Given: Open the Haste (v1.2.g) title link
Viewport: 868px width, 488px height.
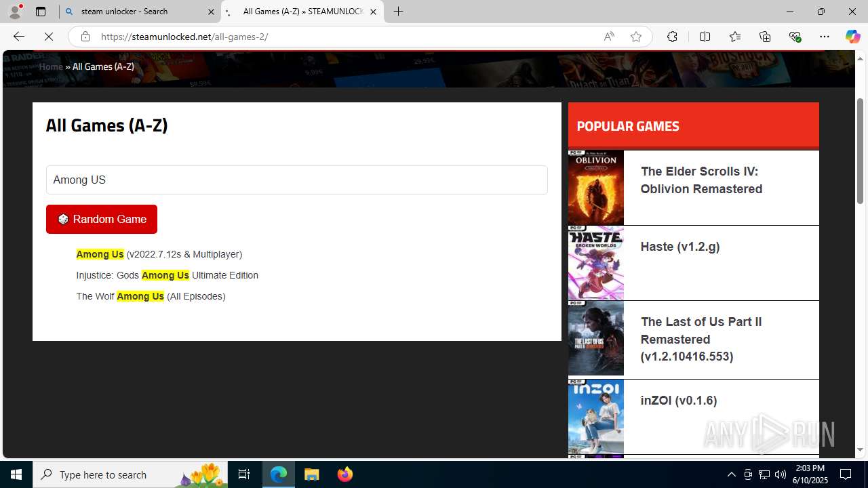Looking at the screenshot, I should 680,247.
